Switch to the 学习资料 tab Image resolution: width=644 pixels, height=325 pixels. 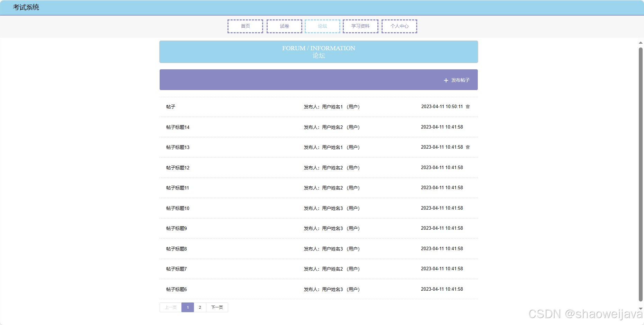(x=360, y=26)
